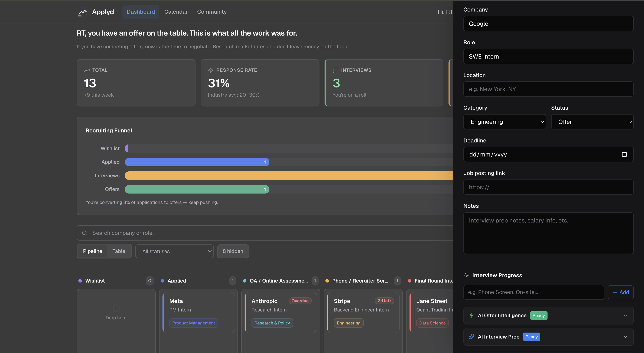Expand the AI Offer Intelligence section

pyautogui.click(x=625, y=316)
